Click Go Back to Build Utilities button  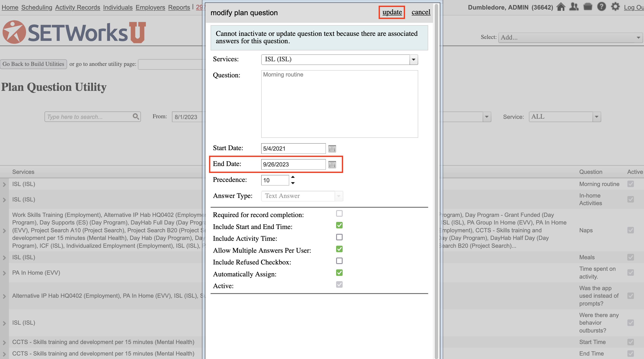tap(33, 64)
